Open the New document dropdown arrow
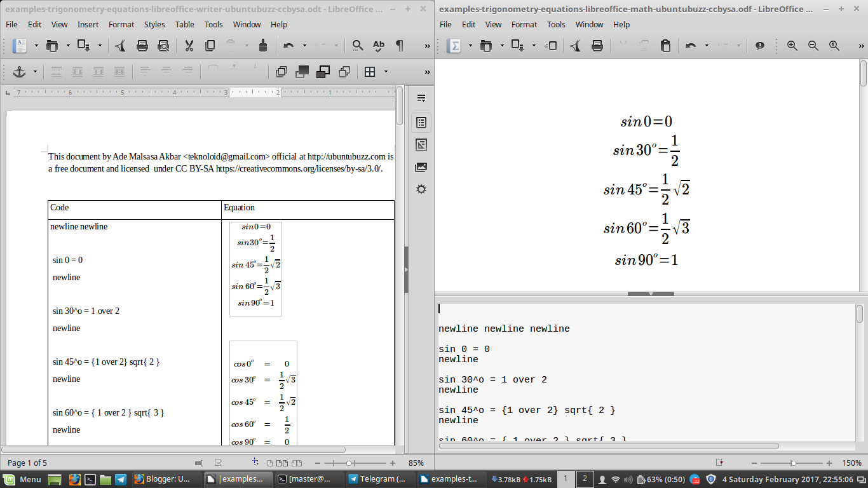 click(36, 45)
